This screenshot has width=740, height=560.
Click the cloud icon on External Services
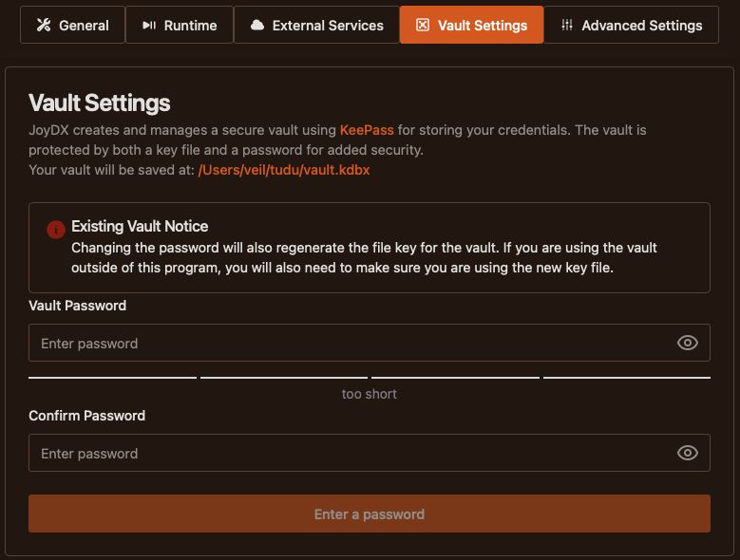(x=257, y=25)
